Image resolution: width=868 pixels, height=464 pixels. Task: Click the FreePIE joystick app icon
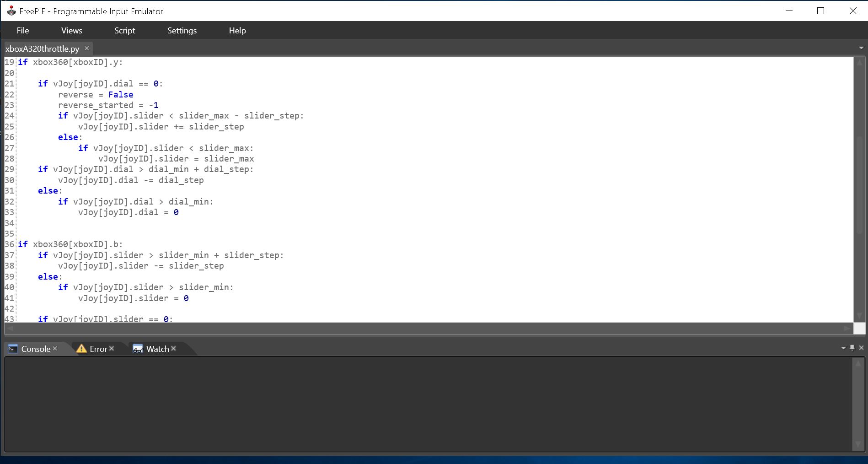[11, 11]
